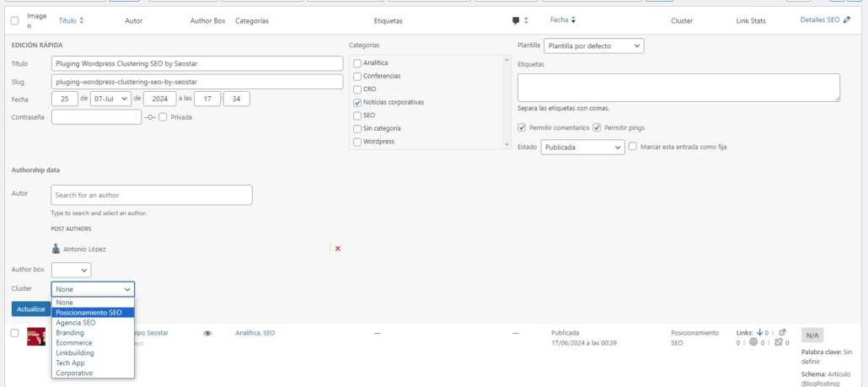
Task: Click the external link icon in Link Stats
Action: pyautogui.click(x=782, y=332)
